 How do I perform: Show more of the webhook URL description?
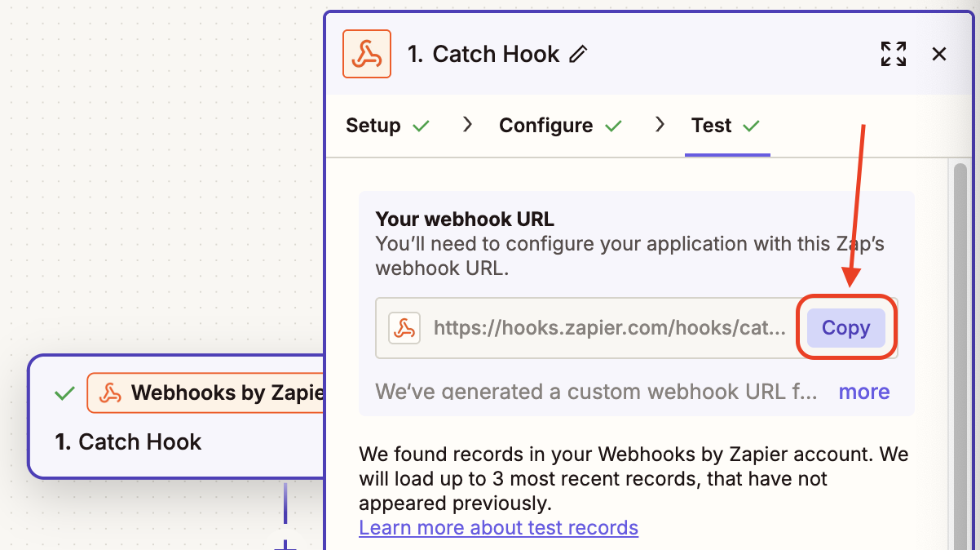(864, 392)
